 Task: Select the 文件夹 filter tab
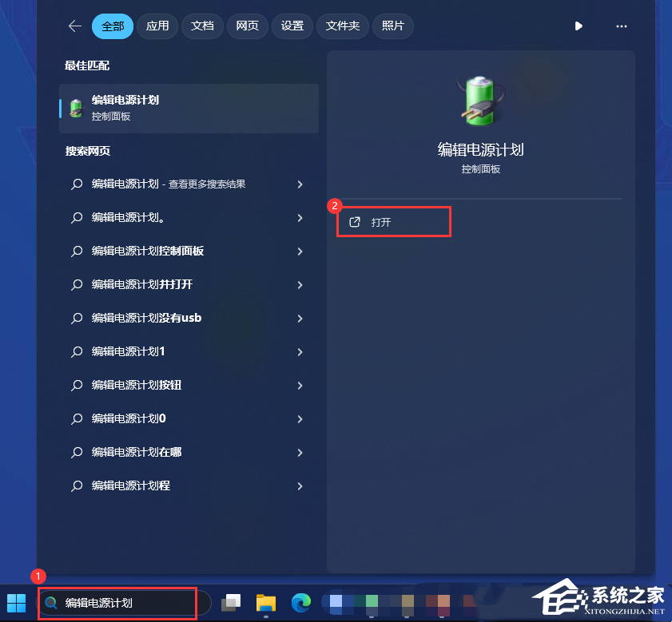coord(343,26)
